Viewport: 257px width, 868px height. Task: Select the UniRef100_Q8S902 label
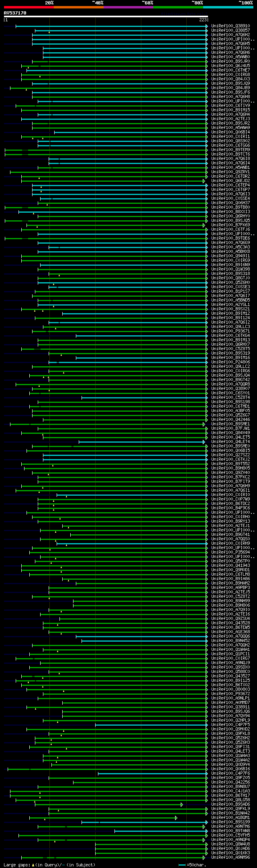coord(230,141)
